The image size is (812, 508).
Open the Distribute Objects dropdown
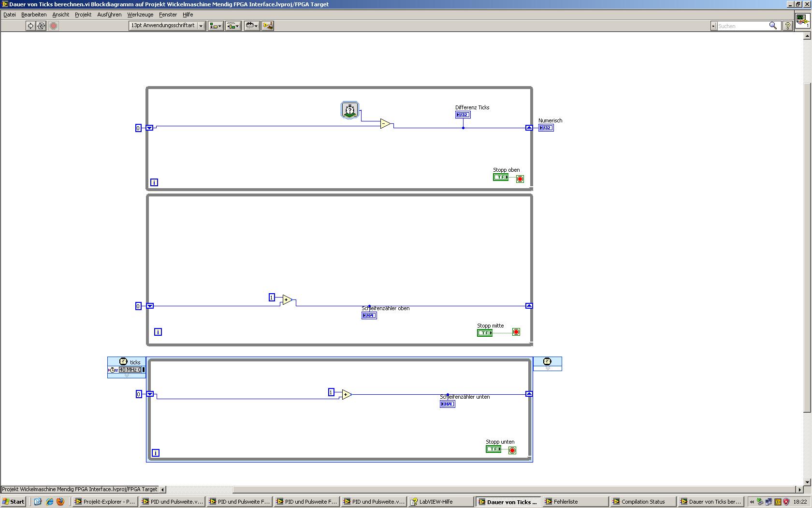coord(233,26)
